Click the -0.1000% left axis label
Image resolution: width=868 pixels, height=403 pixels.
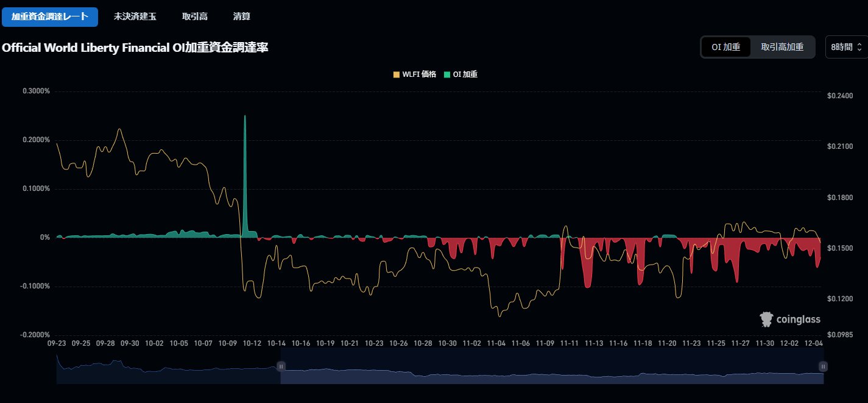click(35, 286)
